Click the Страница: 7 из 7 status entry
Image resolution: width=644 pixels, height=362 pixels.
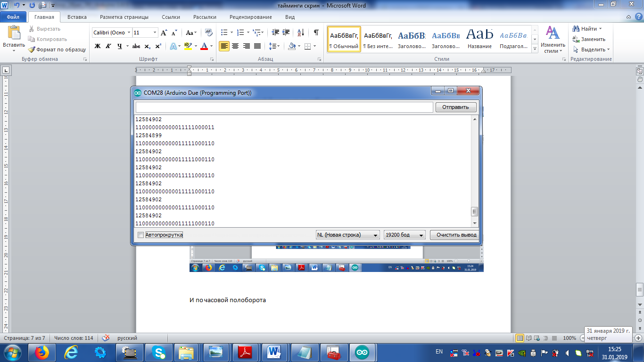[24, 338]
